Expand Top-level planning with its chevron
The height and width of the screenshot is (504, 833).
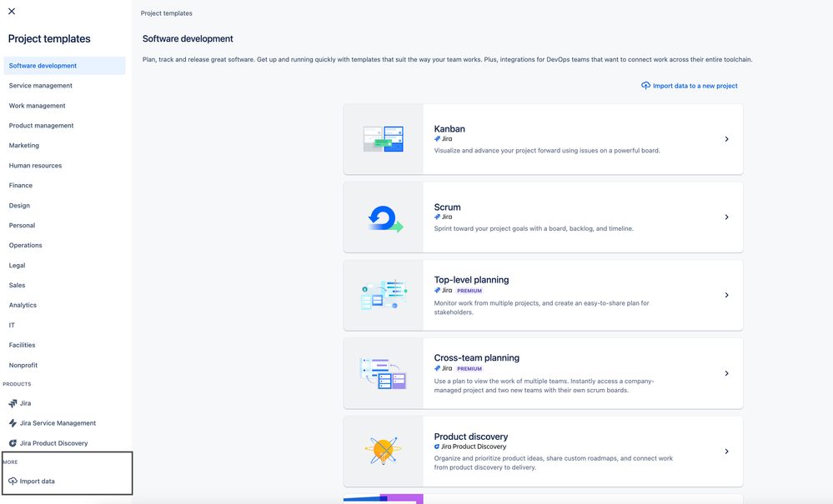[727, 295]
